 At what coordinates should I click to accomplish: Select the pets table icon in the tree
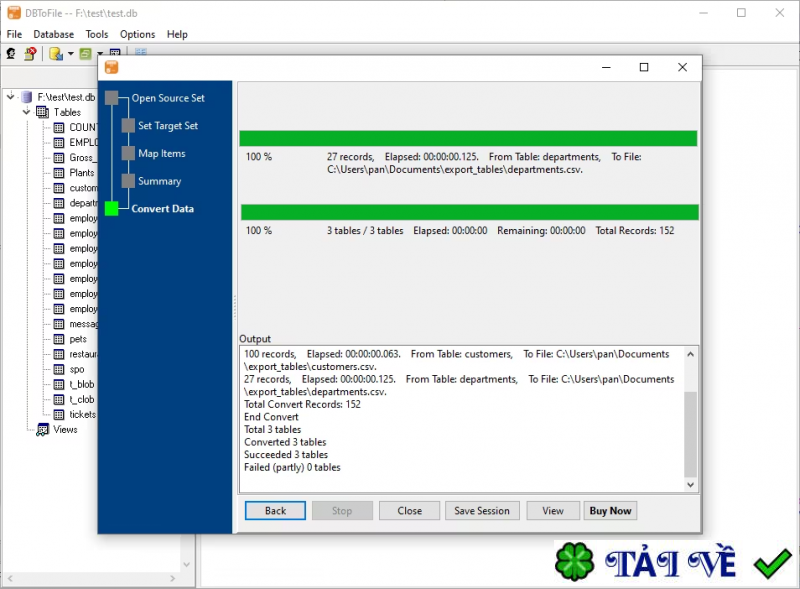click(58, 339)
